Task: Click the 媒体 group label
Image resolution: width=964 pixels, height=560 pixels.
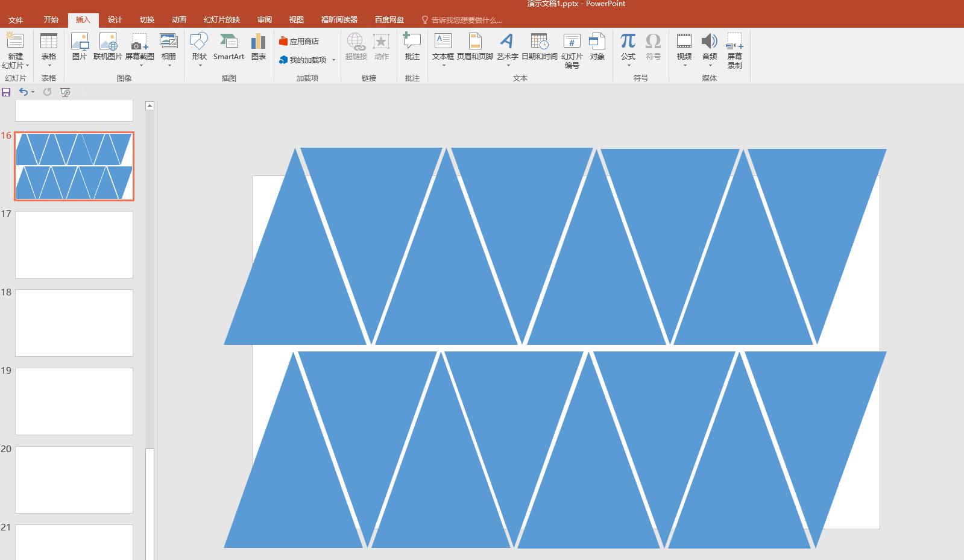Action: click(710, 78)
